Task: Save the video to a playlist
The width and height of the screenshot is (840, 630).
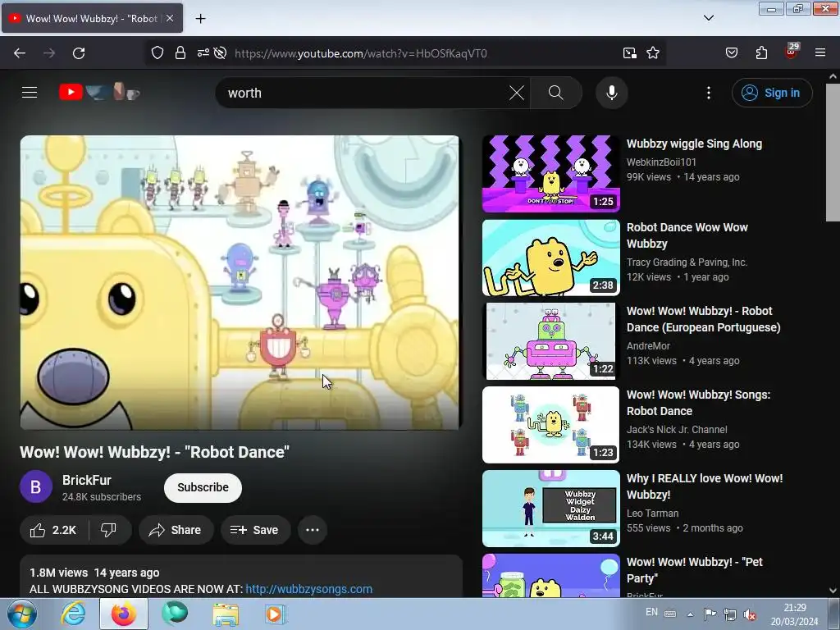Action: click(x=256, y=530)
